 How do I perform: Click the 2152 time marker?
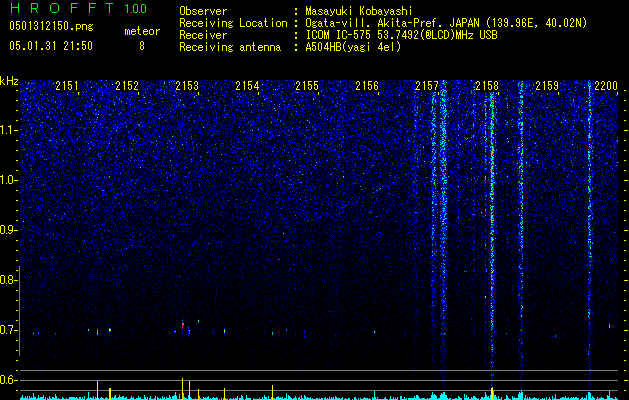pyautogui.click(x=127, y=85)
